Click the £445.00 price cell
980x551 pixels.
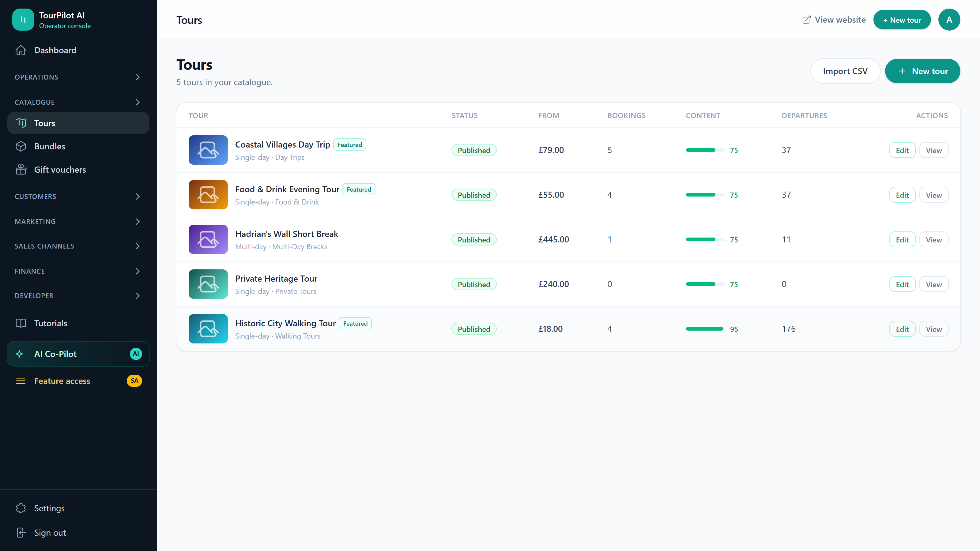[x=553, y=240]
